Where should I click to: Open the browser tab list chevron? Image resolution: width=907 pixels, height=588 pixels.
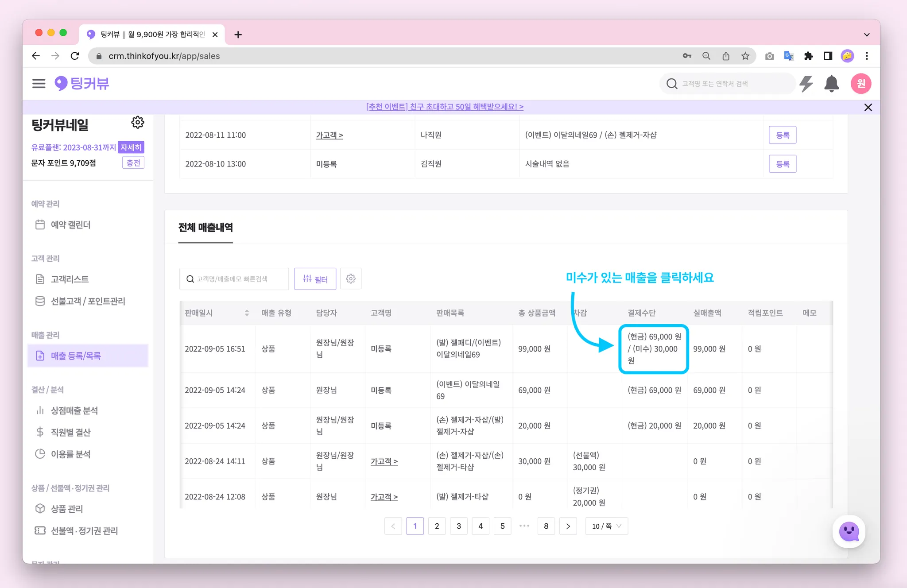pos(867,35)
